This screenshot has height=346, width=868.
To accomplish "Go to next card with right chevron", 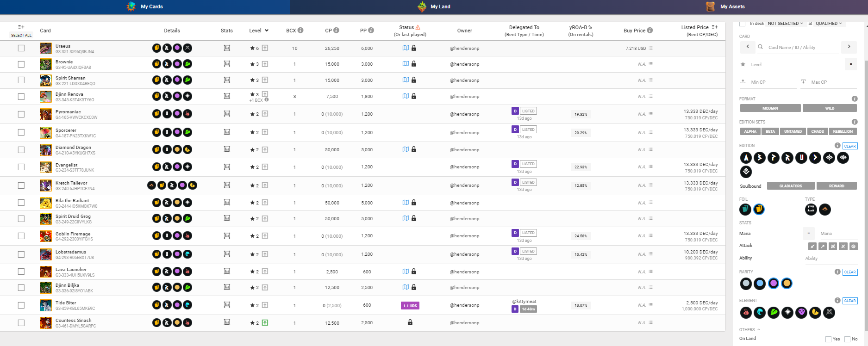I will pyautogui.click(x=849, y=47).
